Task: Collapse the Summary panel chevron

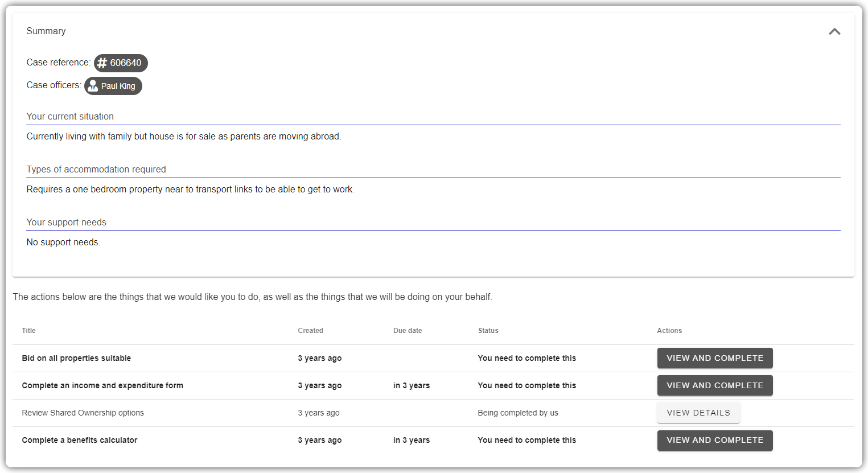Action: [834, 31]
